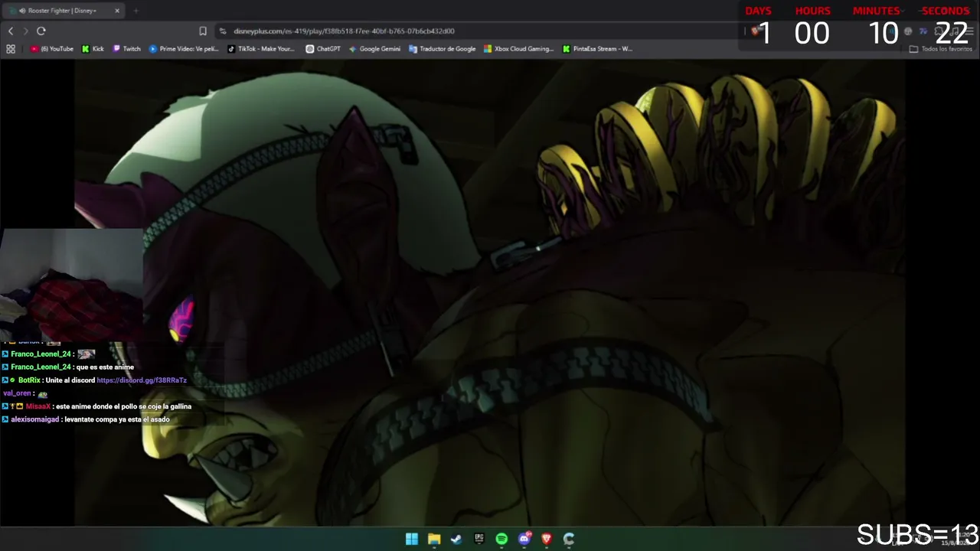
Task: Click the browser forward arrow
Action: (25, 31)
